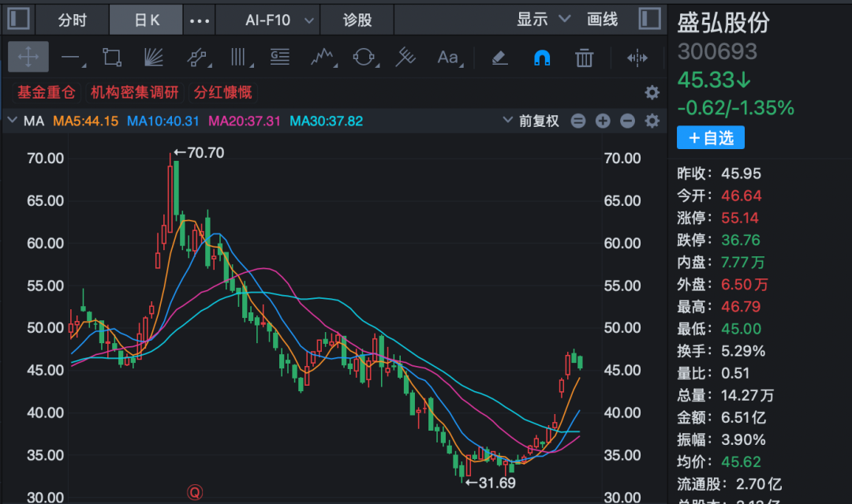
Task: Select the Fibonacci retracement levels tool
Action: click(x=280, y=57)
